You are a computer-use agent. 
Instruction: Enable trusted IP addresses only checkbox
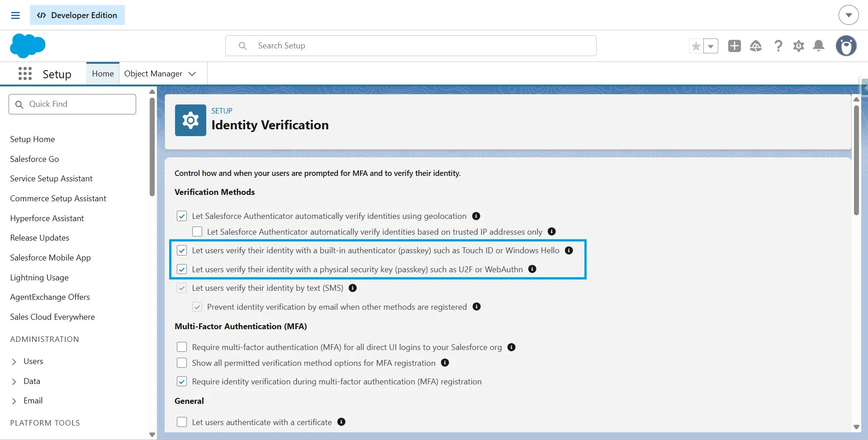coord(197,232)
